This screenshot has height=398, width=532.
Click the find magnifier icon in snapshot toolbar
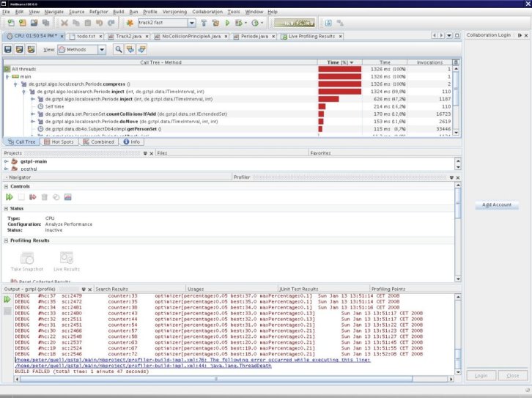click(x=118, y=49)
